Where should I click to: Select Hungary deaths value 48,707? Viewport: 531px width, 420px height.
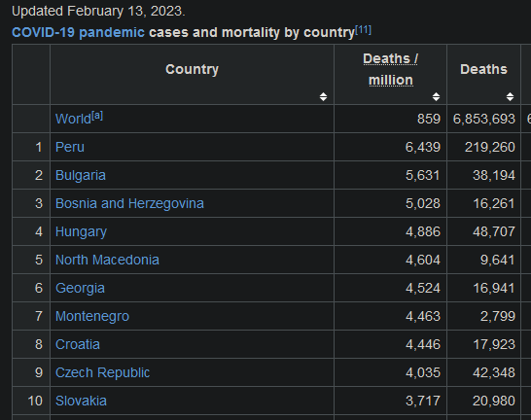click(x=494, y=231)
